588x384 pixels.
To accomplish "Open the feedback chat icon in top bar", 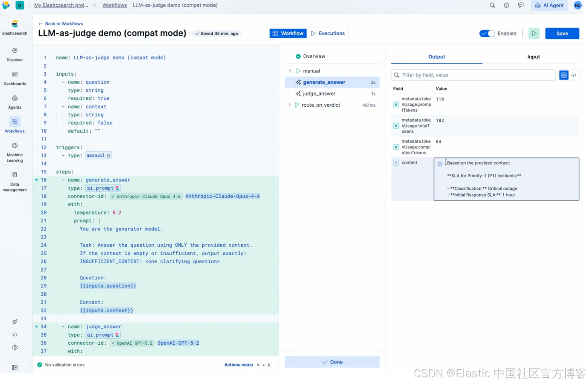I will (x=521, y=5).
